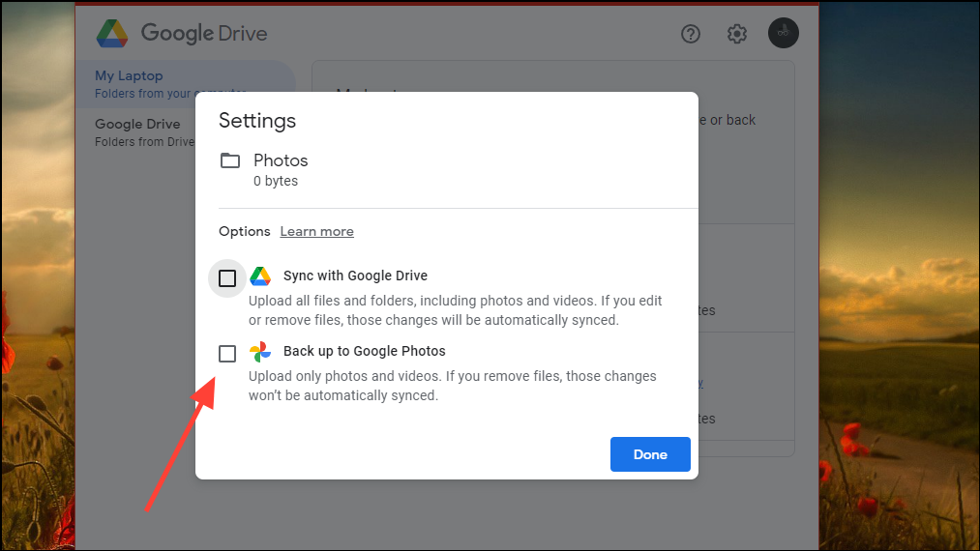
Task: Select My Laptop in the sidebar
Action: 186,84
